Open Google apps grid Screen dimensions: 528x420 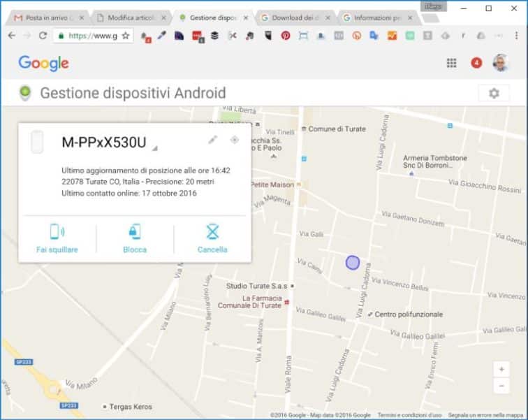click(451, 63)
